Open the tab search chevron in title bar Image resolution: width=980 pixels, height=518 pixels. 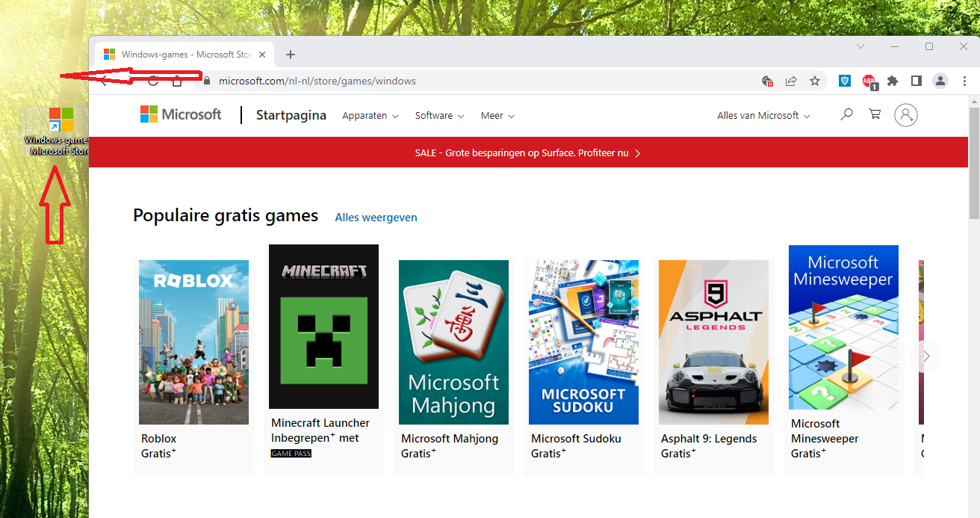860,46
